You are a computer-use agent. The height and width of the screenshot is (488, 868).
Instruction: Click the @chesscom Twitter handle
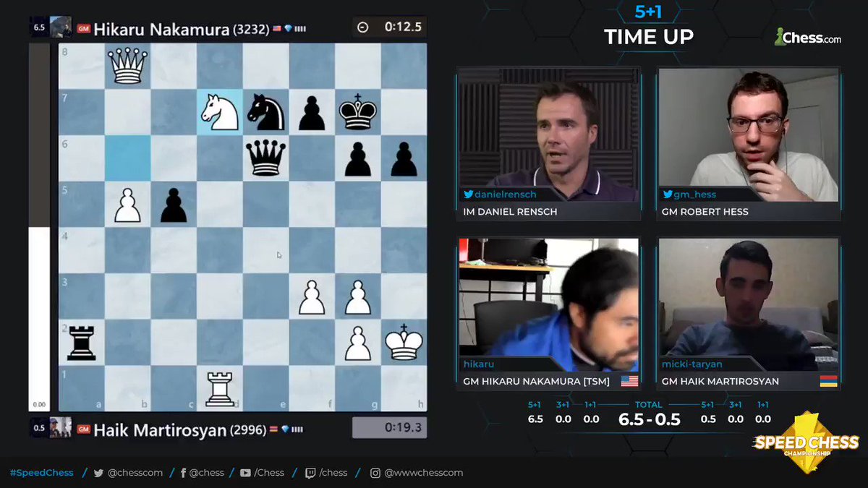[x=135, y=473]
